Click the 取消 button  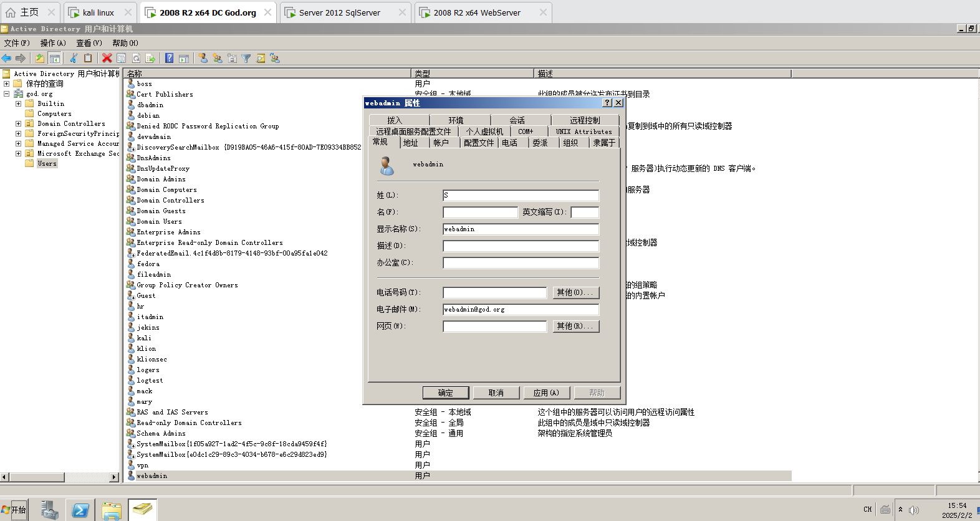(x=496, y=393)
